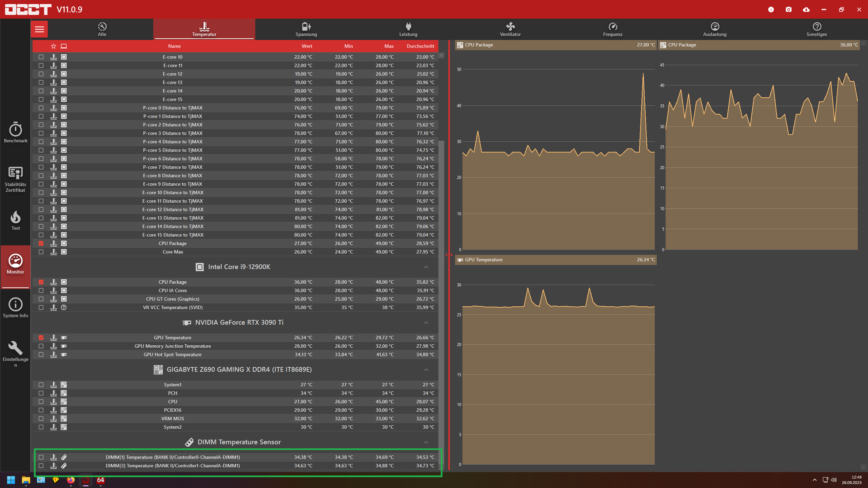Click motherboard icon in PCH row
Screen dimensions: 868x488
click(x=64, y=393)
